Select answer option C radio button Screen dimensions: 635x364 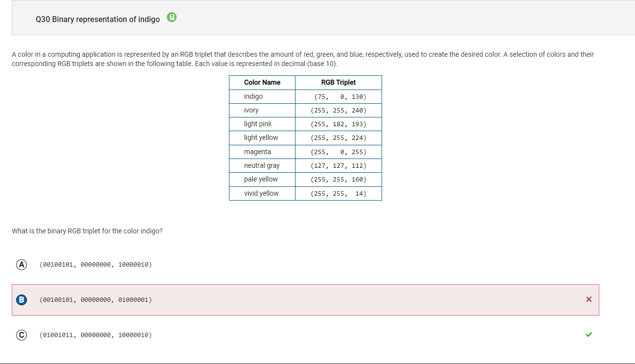(21, 335)
